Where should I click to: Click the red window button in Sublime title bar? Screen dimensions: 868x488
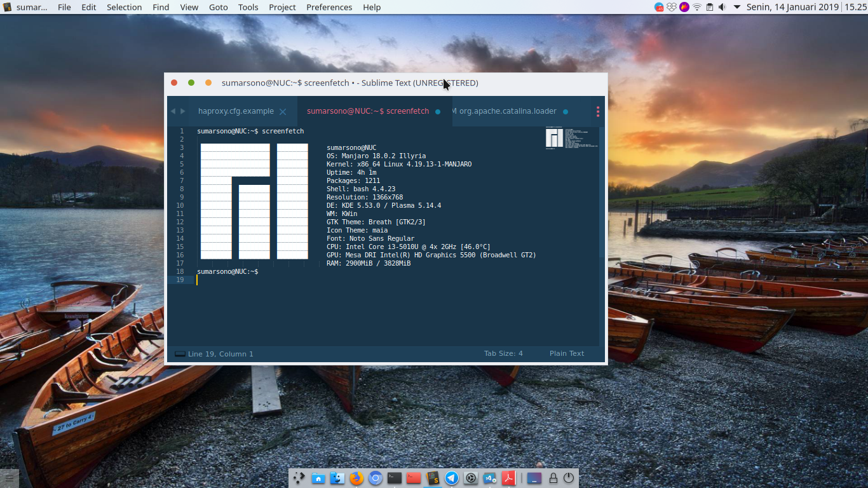coord(174,83)
